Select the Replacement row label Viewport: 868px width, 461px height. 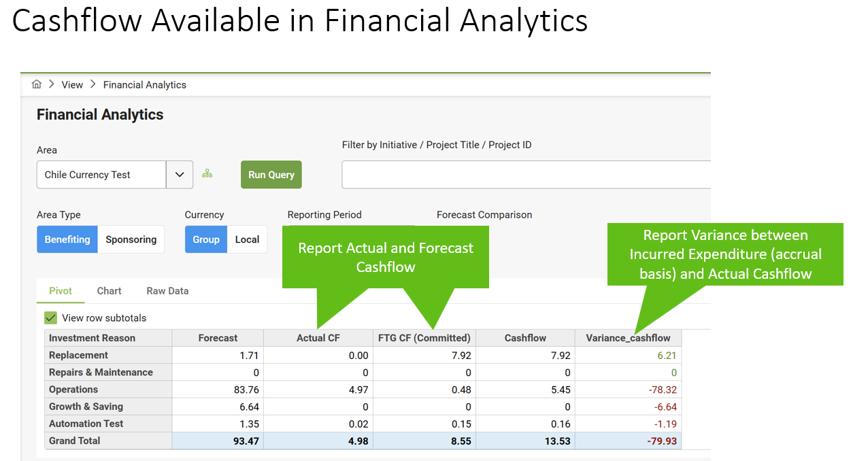108,355
